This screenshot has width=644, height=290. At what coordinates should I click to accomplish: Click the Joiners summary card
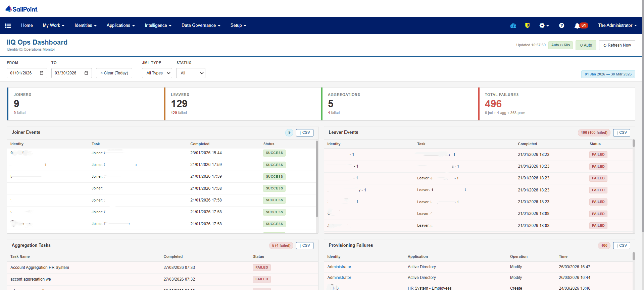[86, 104]
